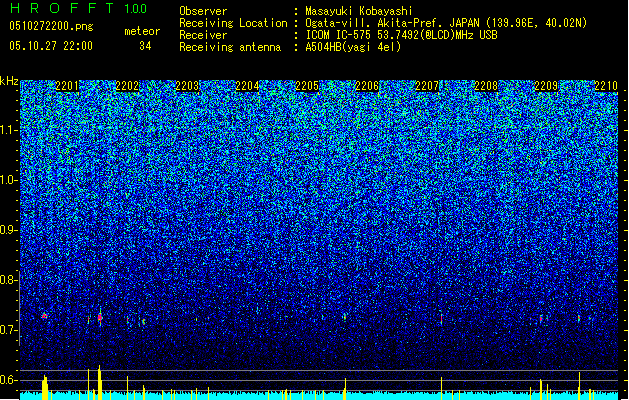Click the meteor count value 34

[145, 46]
